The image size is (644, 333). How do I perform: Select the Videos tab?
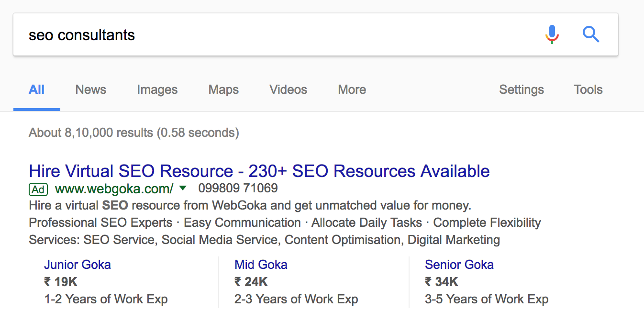[x=288, y=89]
